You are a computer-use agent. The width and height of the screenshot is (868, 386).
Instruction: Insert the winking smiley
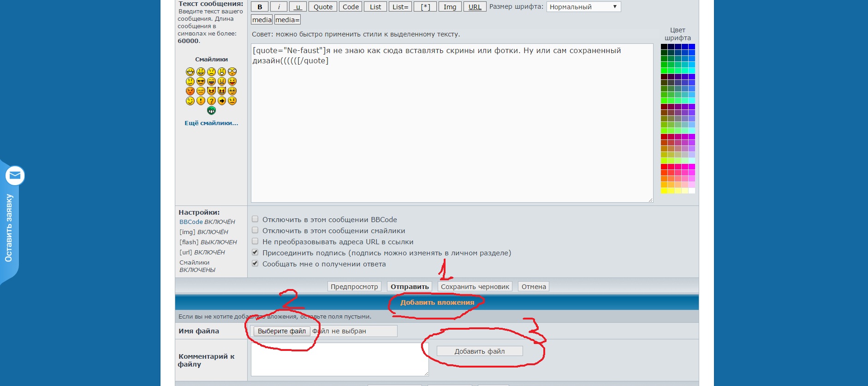[x=190, y=101]
